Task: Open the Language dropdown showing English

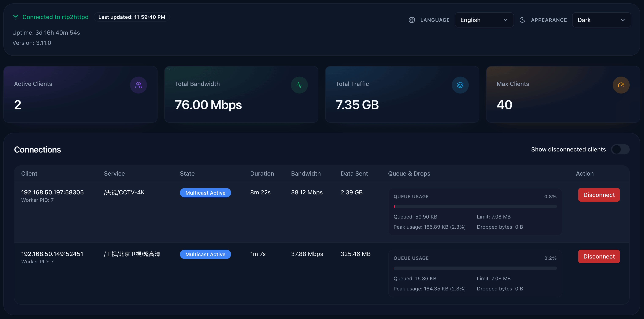Action: click(x=484, y=20)
